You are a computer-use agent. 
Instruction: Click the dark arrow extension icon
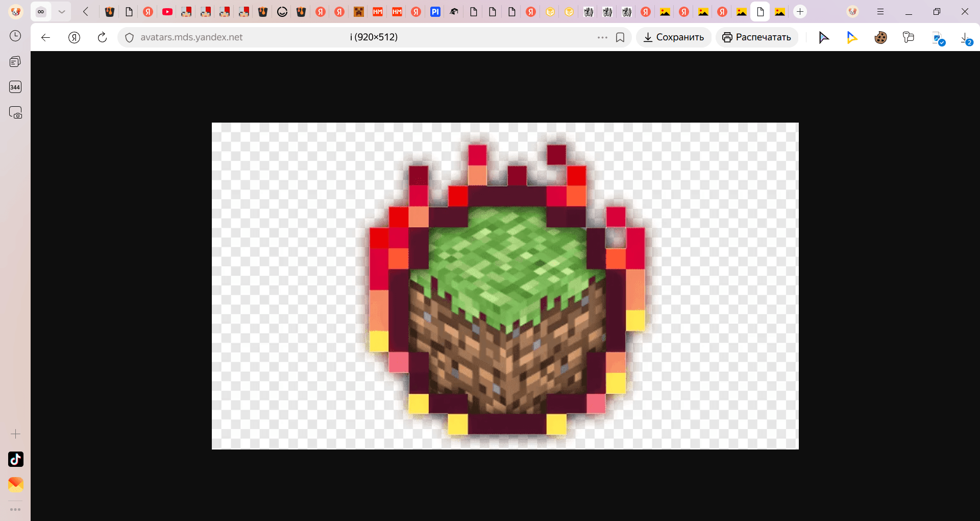tap(824, 37)
